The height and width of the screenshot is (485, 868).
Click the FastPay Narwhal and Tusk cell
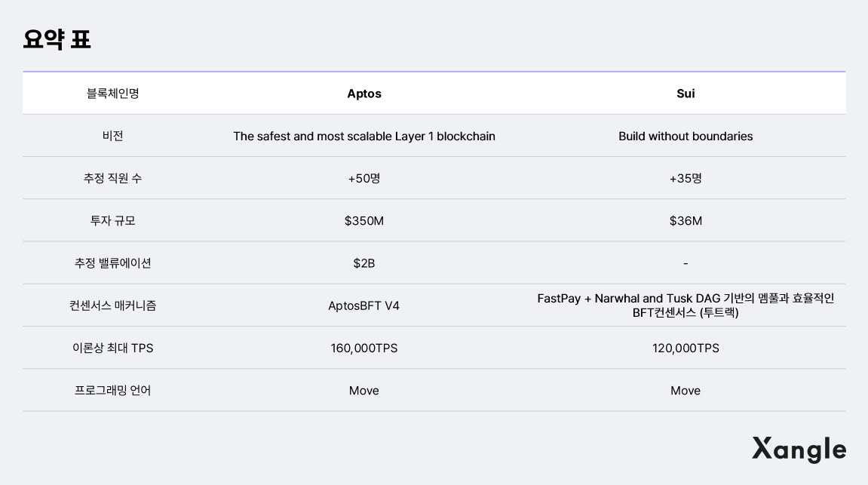(686, 305)
